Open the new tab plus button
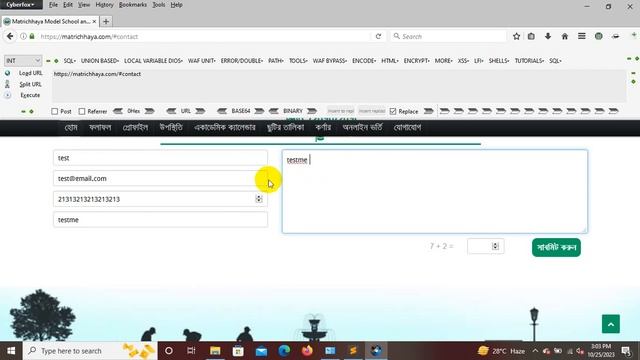Image resolution: width=640 pixels, height=360 pixels. (x=106, y=21)
